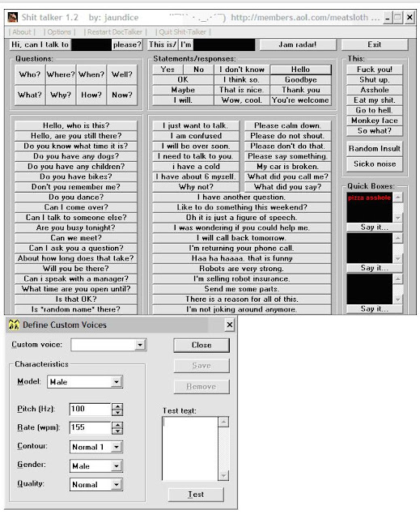The image size is (420, 518).
Task: Click 'Can i speak with a manager?' button
Action: (76, 278)
